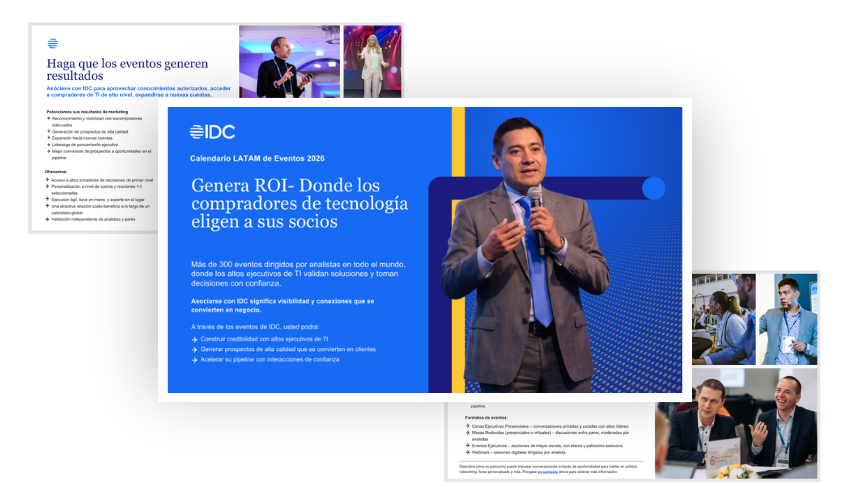This screenshot has height=500, width=850.
Task: Click the arrow bullet beside "Acelerar su pipeline"
Action: [194, 360]
